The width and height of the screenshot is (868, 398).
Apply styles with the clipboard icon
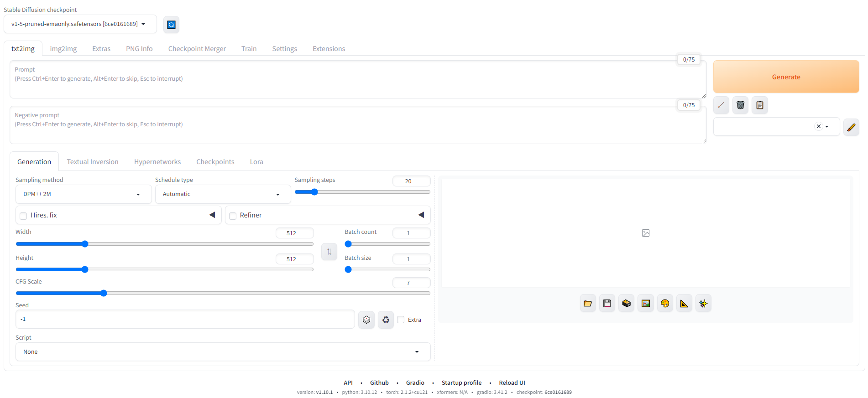(x=759, y=105)
